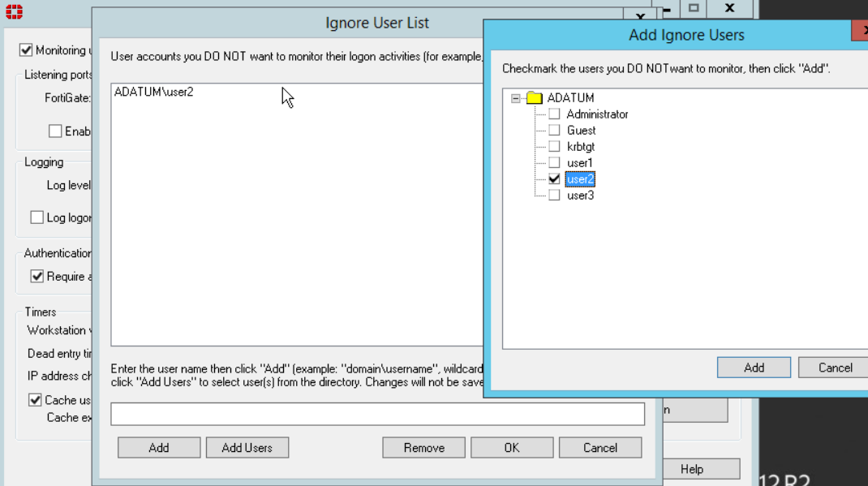The height and width of the screenshot is (486, 868).
Task: Toggle the Require authentication checkbox
Action: [x=37, y=277]
